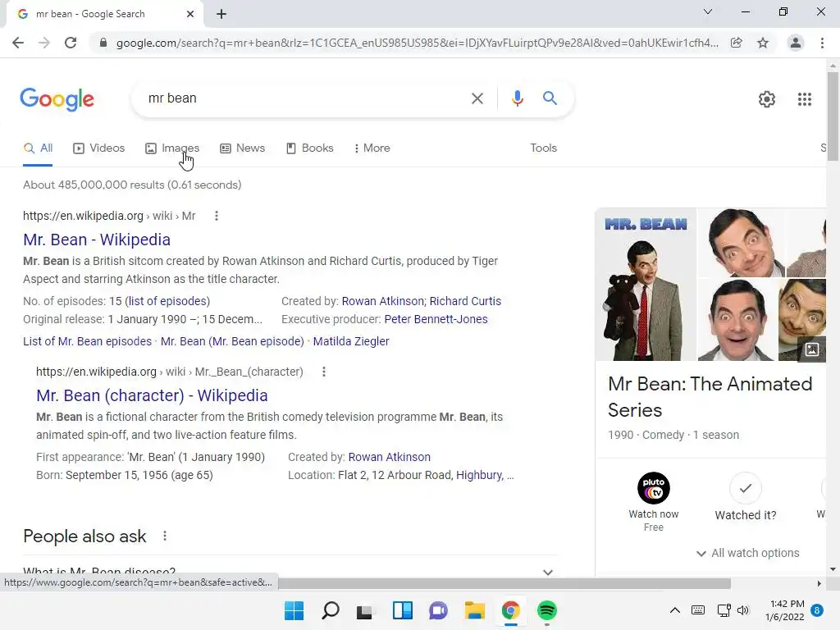Go back to the previous page
Screen dimensions: 840x630
coord(18,43)
